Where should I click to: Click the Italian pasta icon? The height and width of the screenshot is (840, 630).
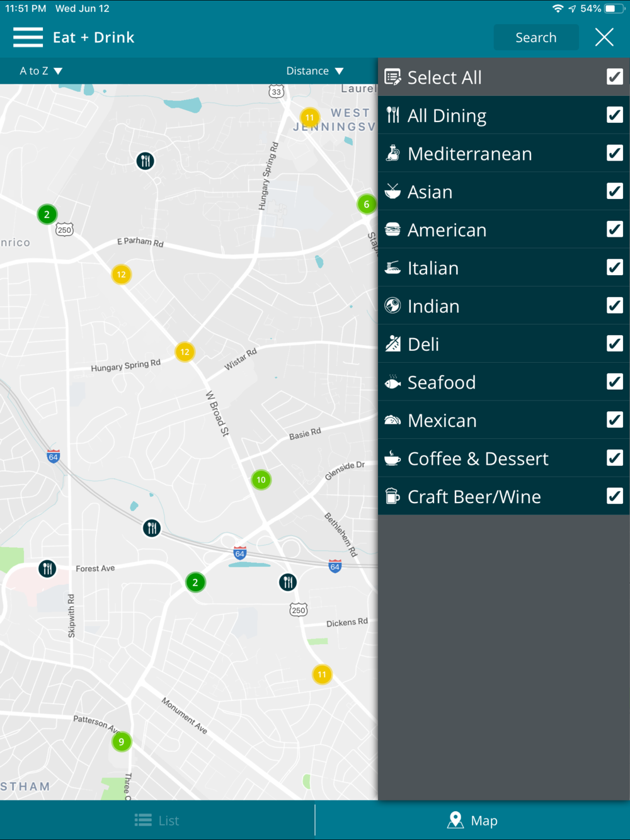[392, 268]
